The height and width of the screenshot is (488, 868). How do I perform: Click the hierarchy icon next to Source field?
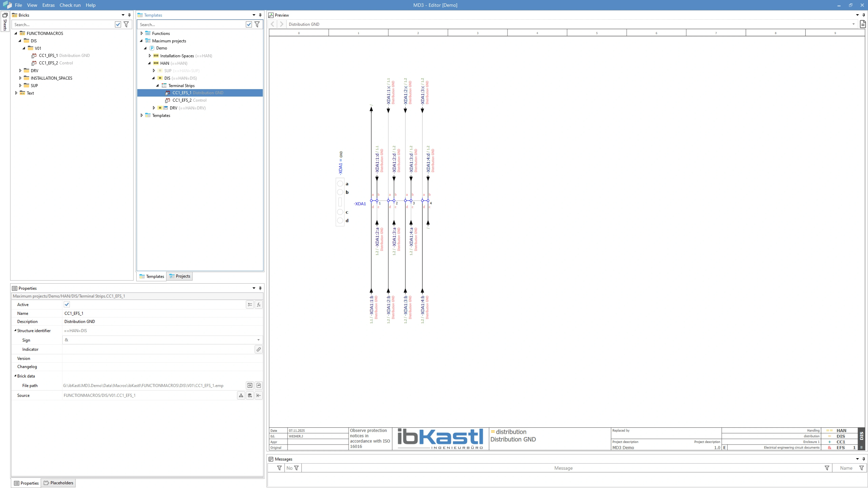pyautogui.click(x=241, y=395)
